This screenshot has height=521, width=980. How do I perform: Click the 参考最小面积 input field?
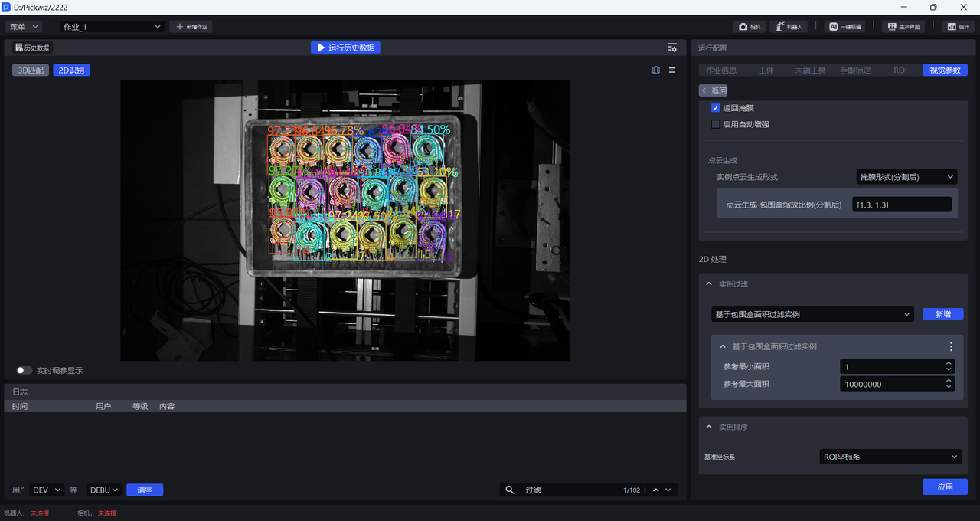click(892, 367)
